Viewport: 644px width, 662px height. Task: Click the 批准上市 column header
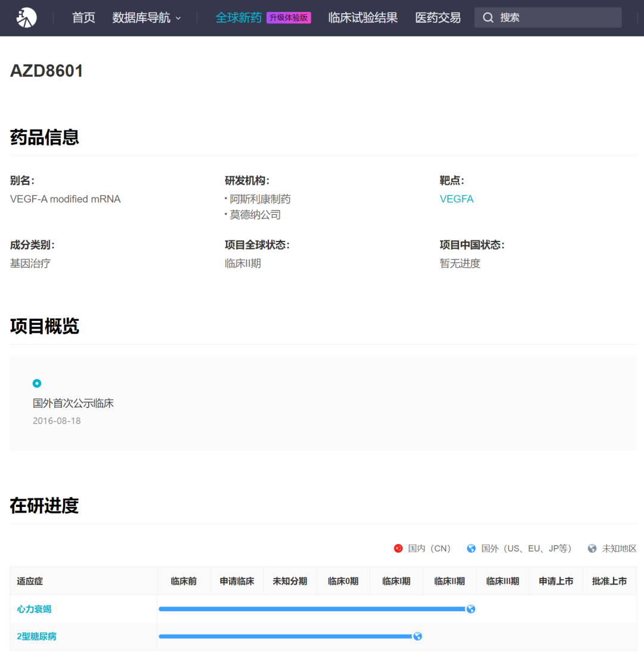coord(609,581)
